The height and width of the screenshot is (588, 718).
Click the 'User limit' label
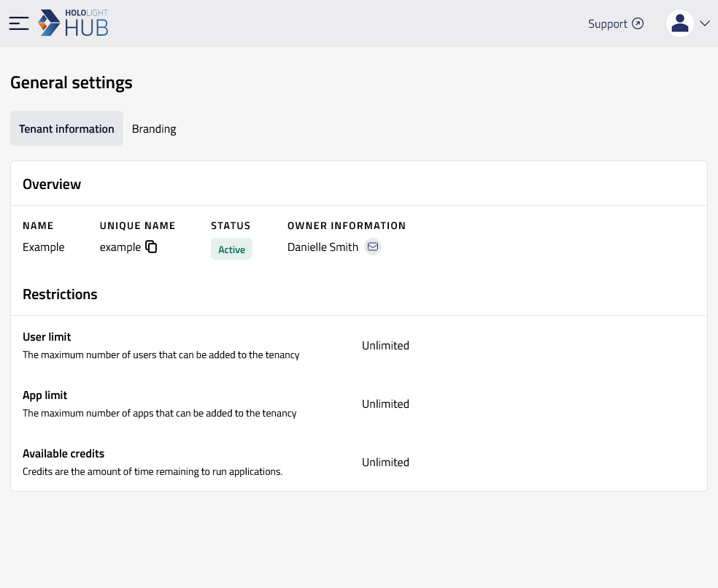(x=47, y=337)
